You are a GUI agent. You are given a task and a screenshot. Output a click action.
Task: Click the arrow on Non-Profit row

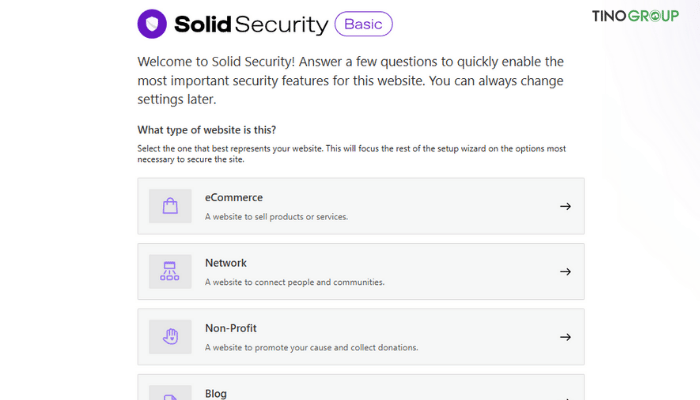(565, 337)
